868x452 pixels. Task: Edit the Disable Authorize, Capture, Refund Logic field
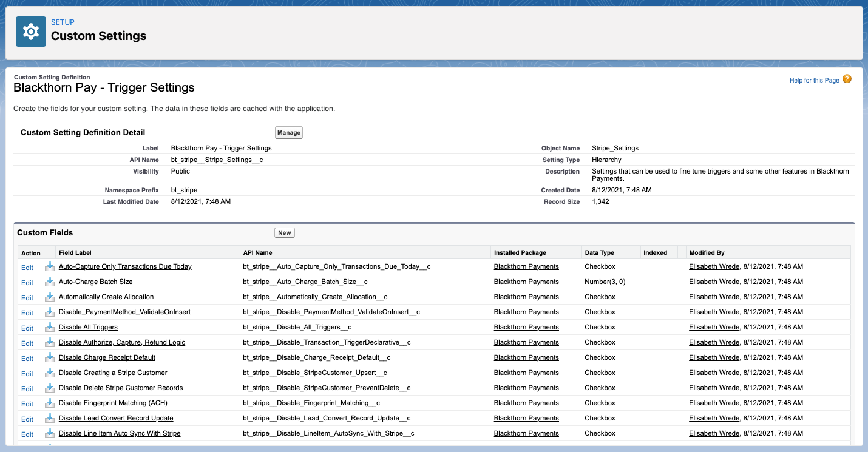[x=27, y=343]
